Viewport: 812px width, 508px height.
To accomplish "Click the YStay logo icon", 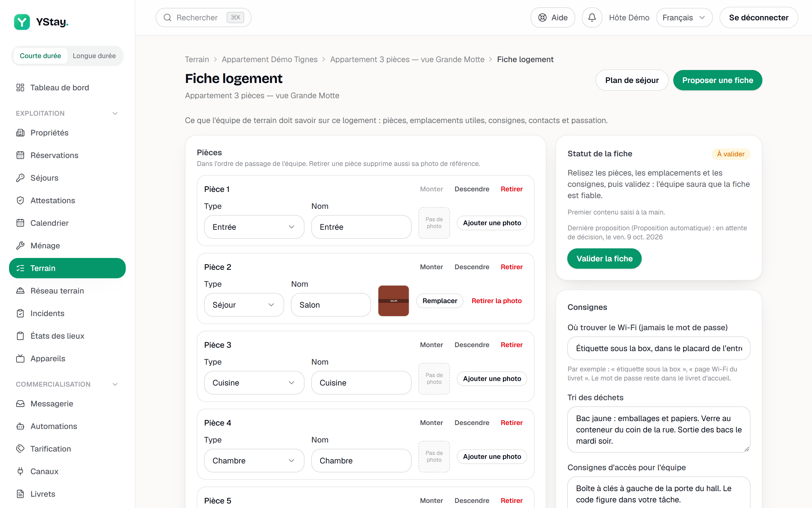I will [x=22, y=22].
